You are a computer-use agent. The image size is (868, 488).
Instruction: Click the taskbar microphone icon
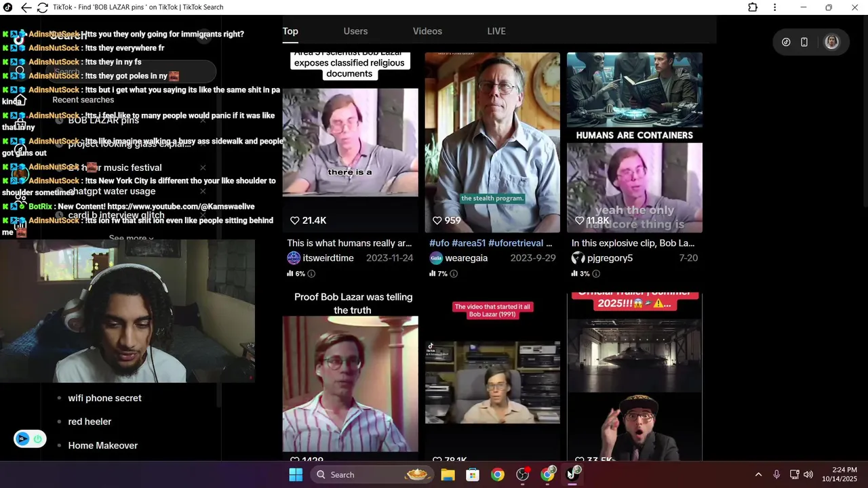point(776,474)
